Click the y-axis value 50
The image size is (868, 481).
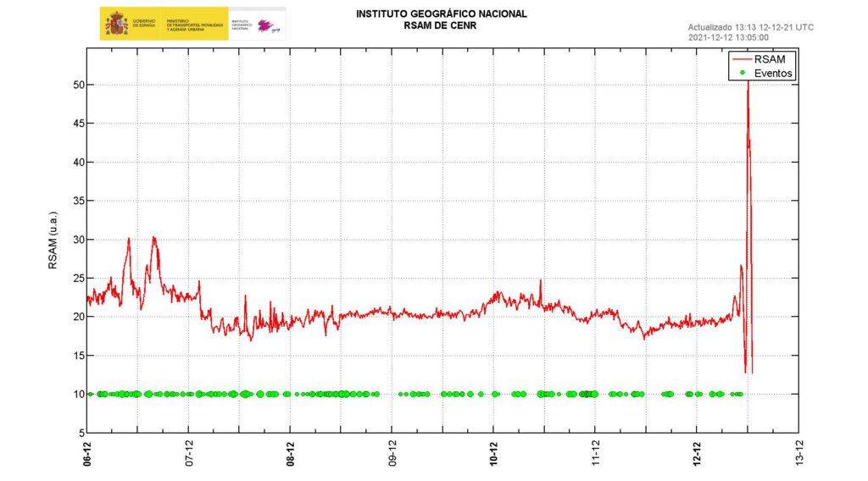point(78,85)
